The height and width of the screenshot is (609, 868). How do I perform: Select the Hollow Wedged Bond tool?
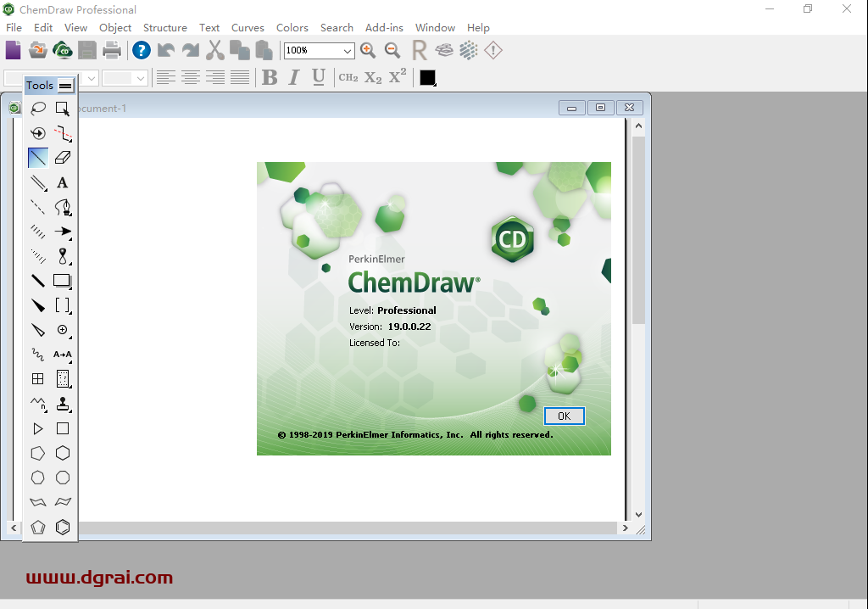[x=37, y=330]
